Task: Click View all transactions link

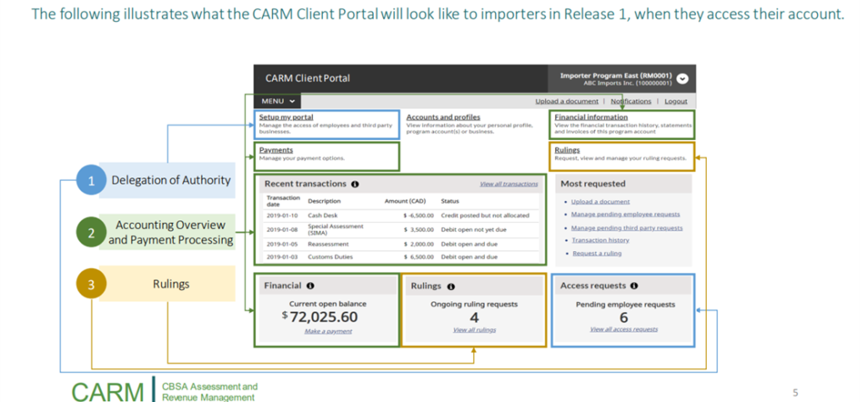Action: point(509,183)
